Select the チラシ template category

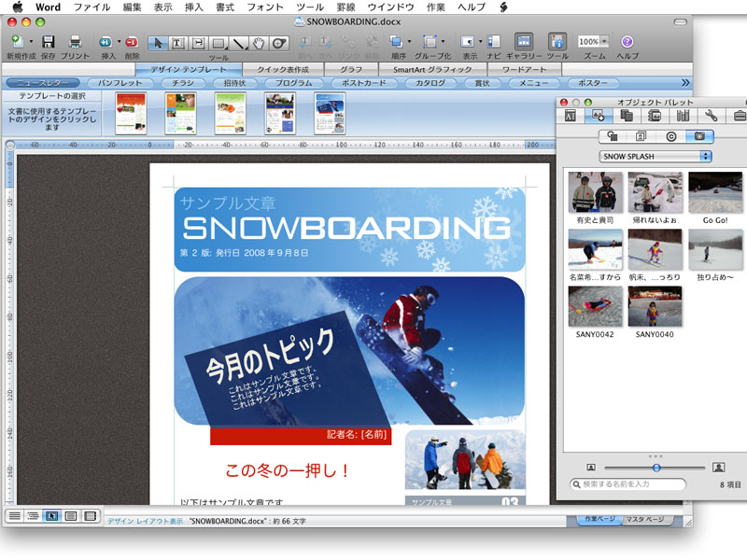coord(183,83)
